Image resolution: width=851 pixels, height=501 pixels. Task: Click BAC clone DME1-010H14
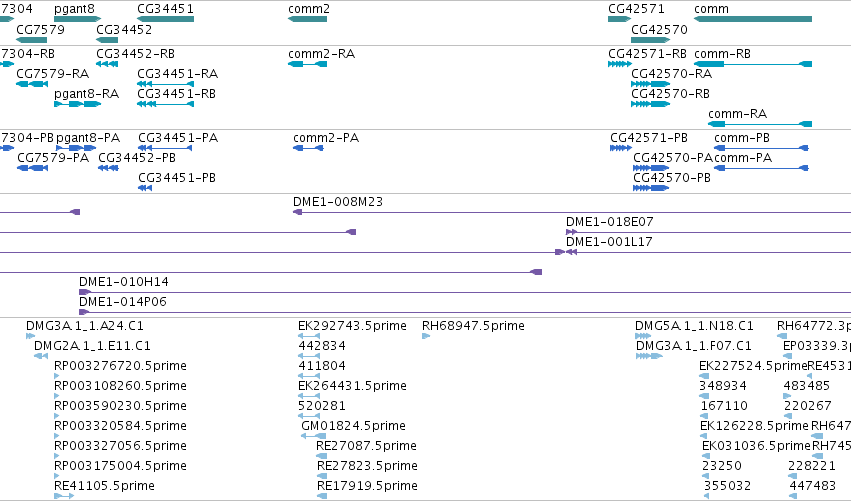(x=465, y=293)
